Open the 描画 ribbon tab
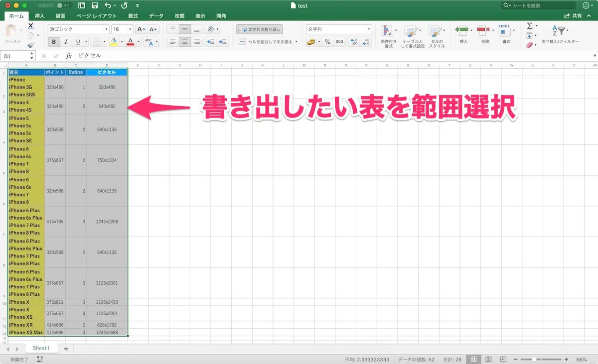This screenshot has height=364, width=598. [x=60, y=16]
